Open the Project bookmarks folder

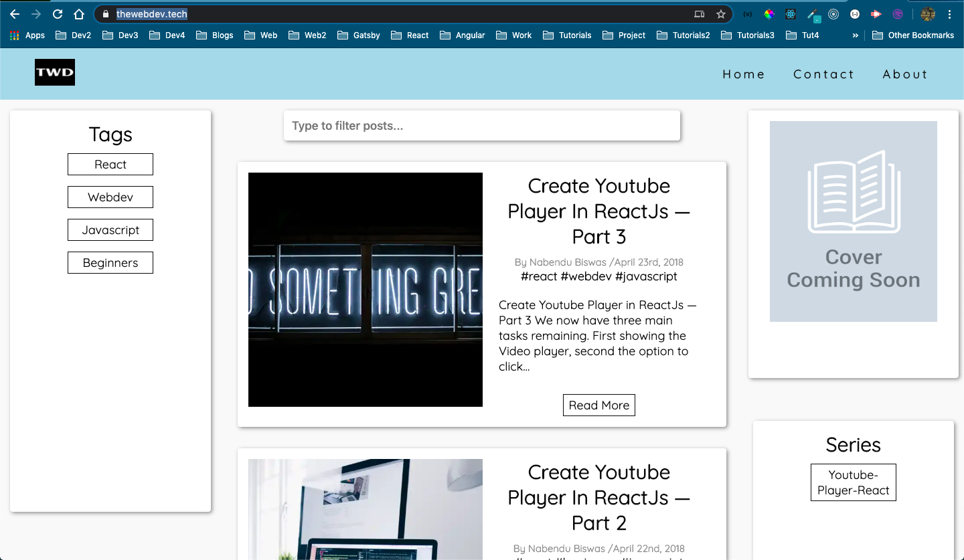coord(624,35)
